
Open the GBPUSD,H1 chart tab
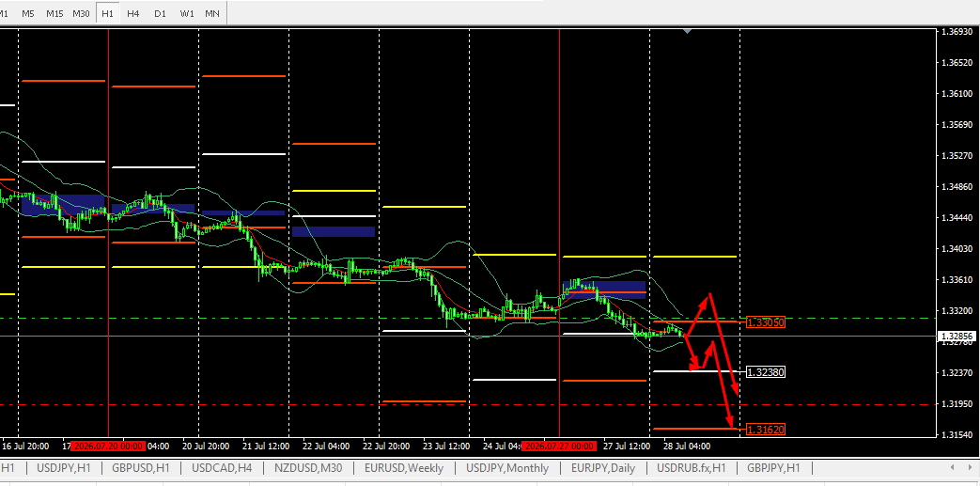pos(139,468)
